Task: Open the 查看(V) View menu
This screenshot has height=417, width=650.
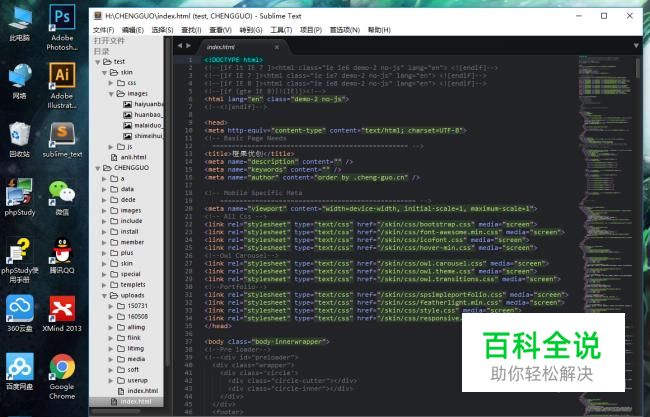Action: [220, 30]
